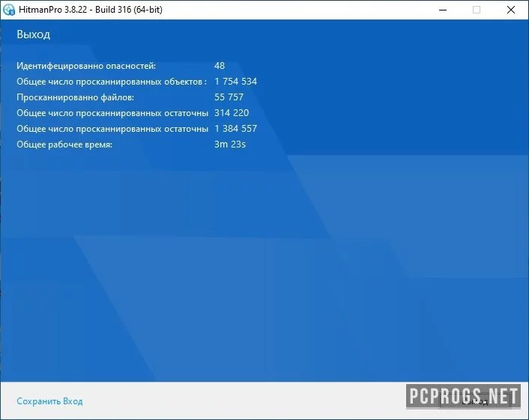This screenshot has width=529, height=420.
Task: Click the value 1 754 534
Action: [235, 82]
